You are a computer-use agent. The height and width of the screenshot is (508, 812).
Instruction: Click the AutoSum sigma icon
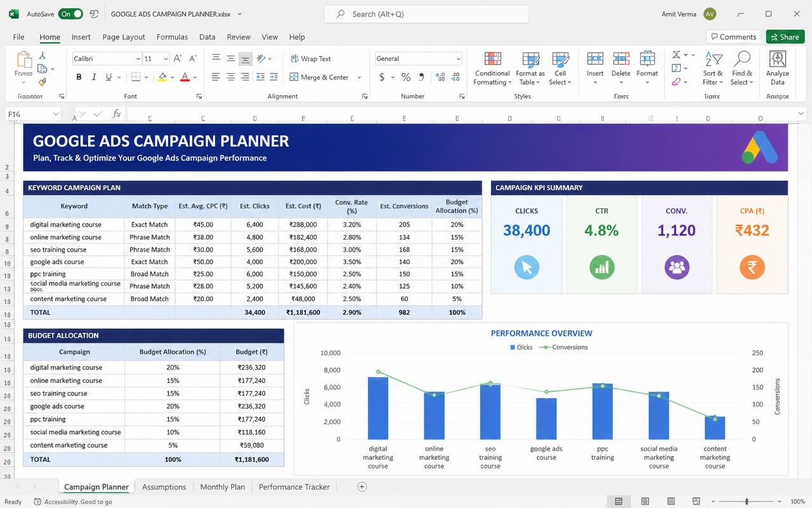click(676, 55)
